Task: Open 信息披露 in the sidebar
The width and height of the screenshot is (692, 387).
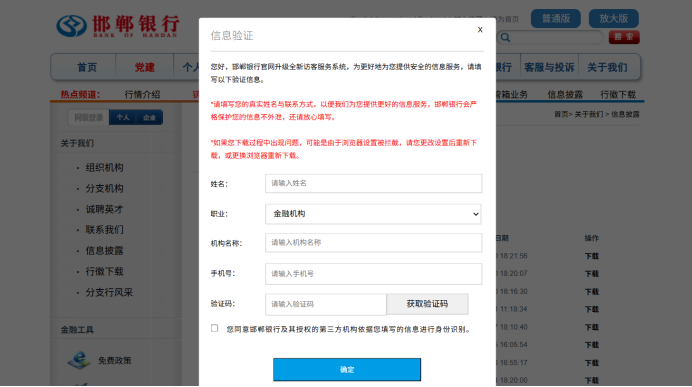Action: pos(105,251)
